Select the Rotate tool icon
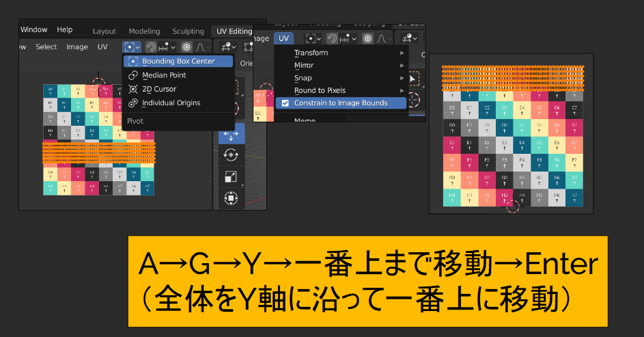 [x=232, y=155]
